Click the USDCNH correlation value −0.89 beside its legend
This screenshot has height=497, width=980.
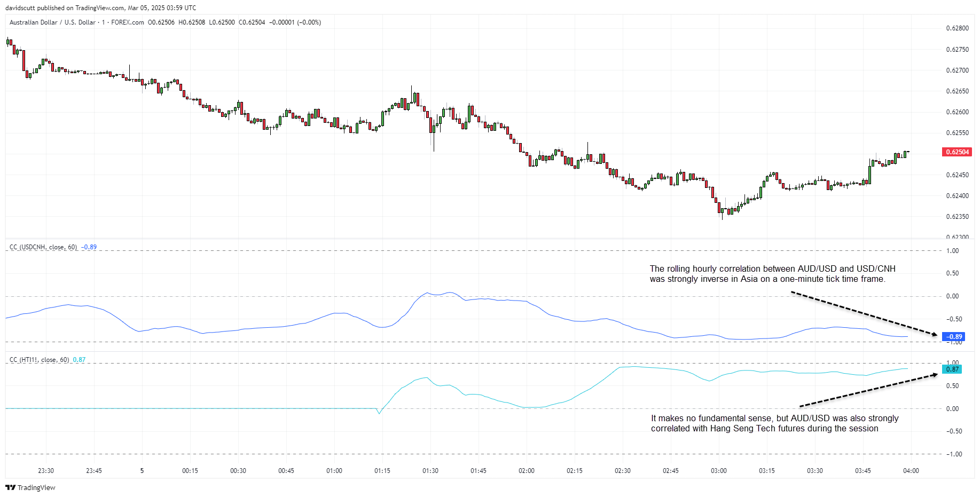pos(89,247)
